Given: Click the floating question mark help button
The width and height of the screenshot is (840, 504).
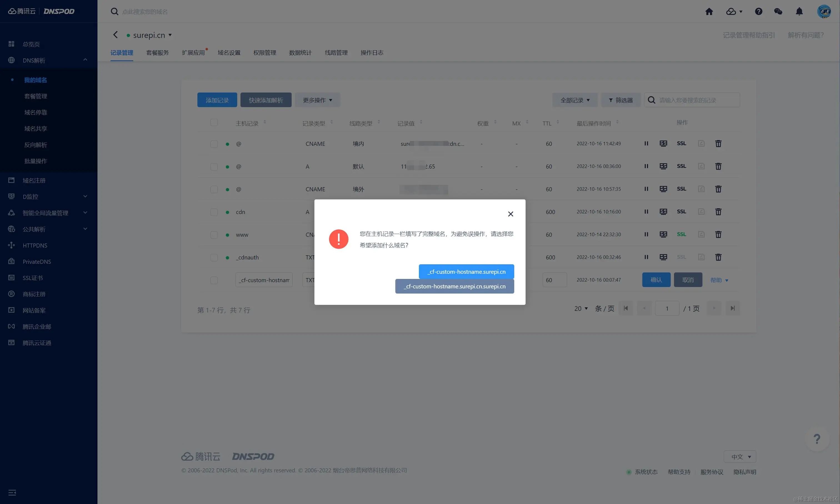Looking at the screenshot, I should click(x=817, y=439).
